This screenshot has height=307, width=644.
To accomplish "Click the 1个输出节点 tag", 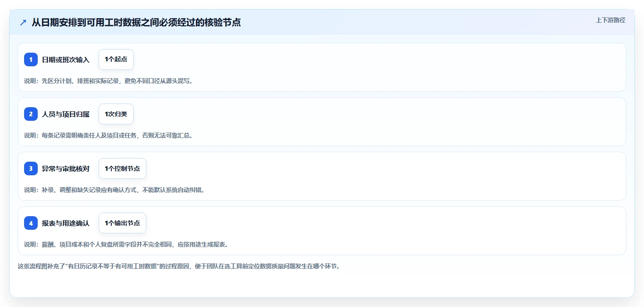I will coord(122,223).
